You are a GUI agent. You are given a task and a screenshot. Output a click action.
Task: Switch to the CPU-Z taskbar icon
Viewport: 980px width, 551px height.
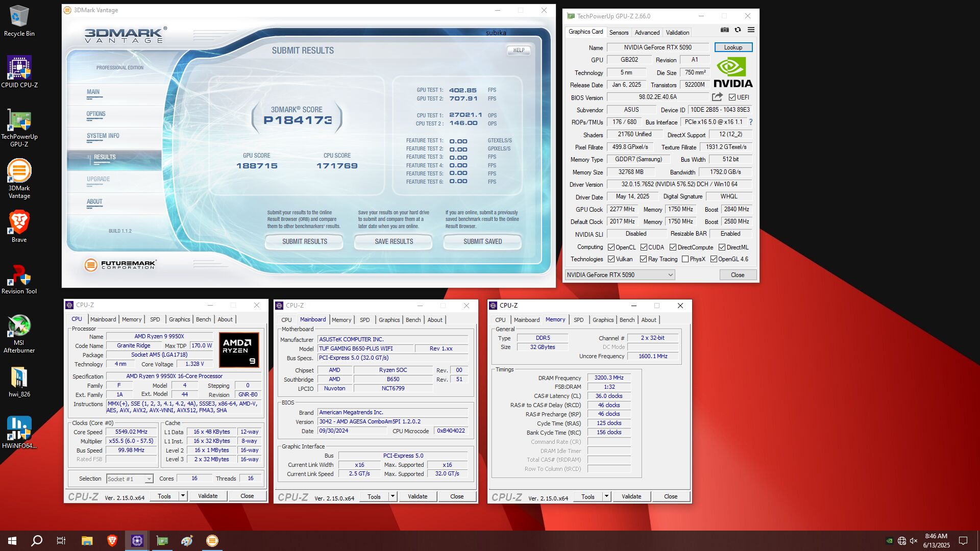[x=137, y=541]
